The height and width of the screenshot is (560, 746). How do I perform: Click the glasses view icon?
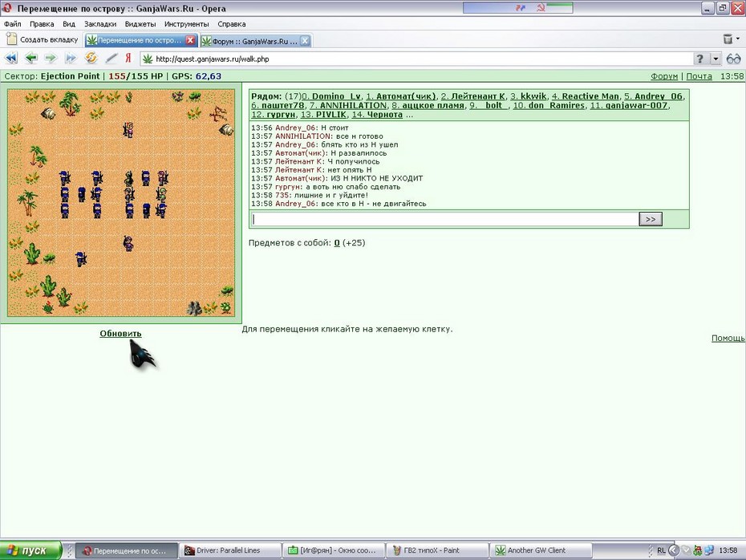[x=733, y=59]
